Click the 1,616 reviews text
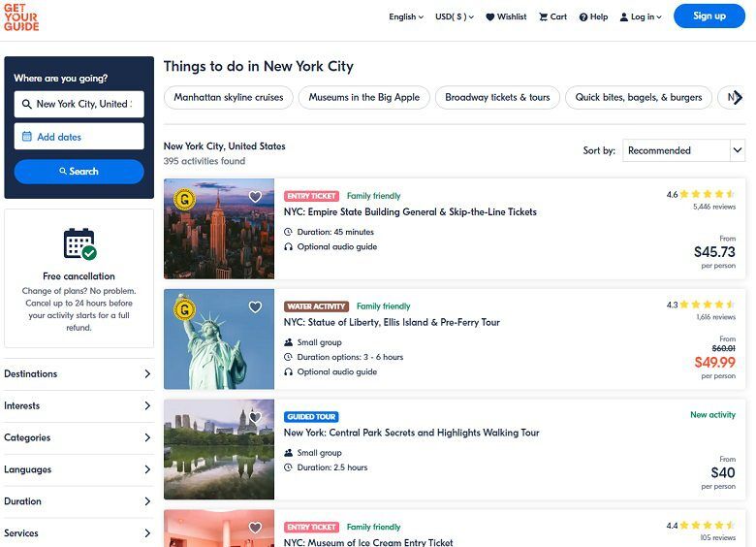 click(715, 317)
